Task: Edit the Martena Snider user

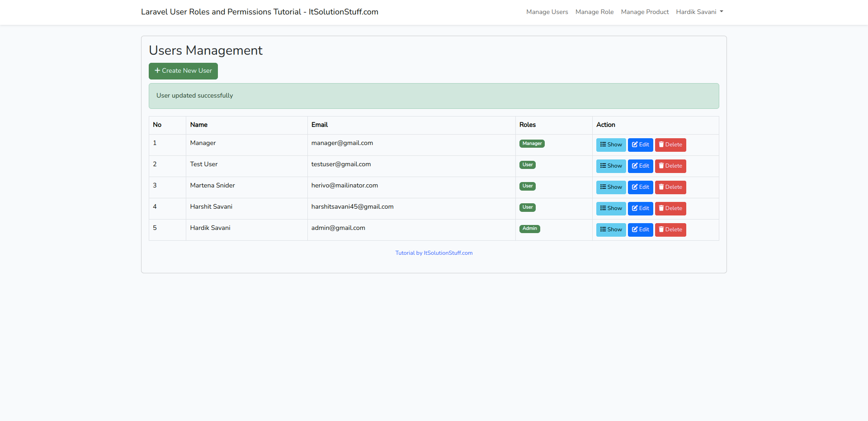Action: [x=640, y=187]
